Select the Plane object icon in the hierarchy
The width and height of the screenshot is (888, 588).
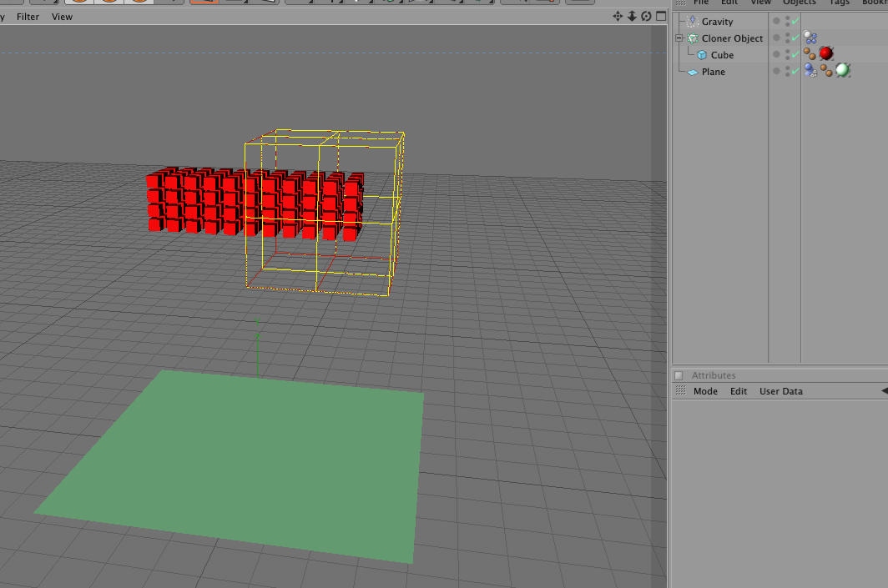click(x=692, y=72)
